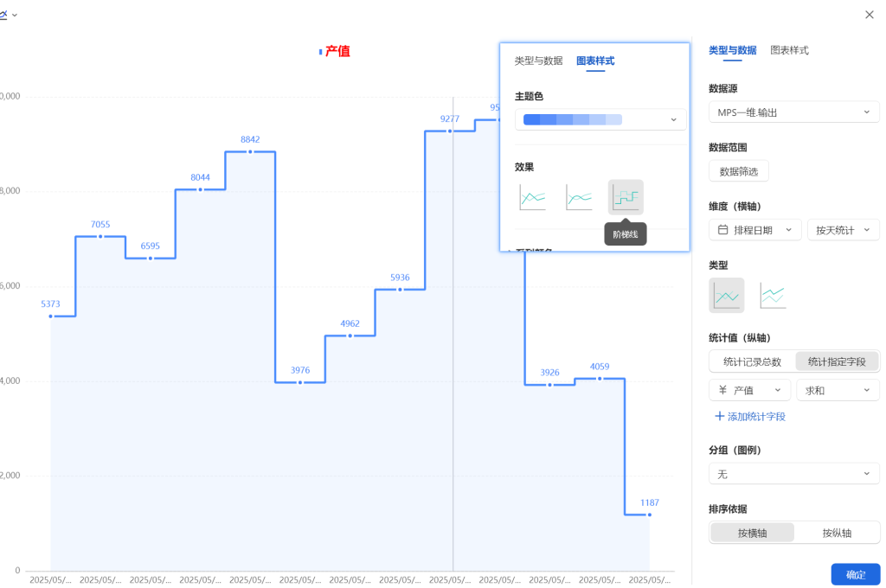Choose the basic line chart type icon
Viewport: 886px width, 588px height.
click(726, 296)
